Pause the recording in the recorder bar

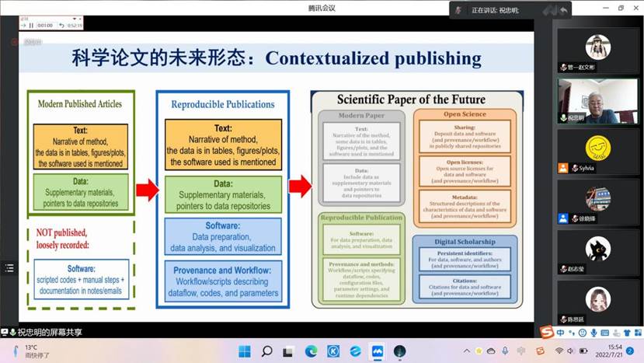(x=31, y=25)
